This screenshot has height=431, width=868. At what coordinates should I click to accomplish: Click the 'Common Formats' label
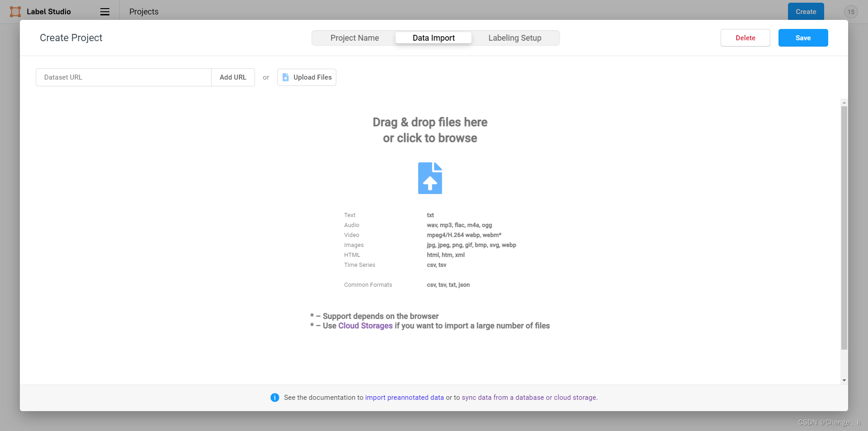pyautogui.click(x=368, y=285)
